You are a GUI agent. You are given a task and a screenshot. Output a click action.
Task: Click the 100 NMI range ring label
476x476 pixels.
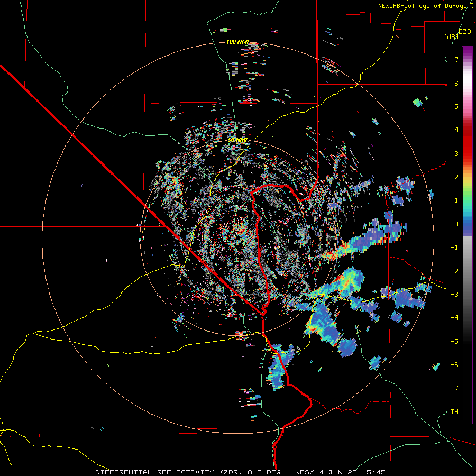(237, 42)
